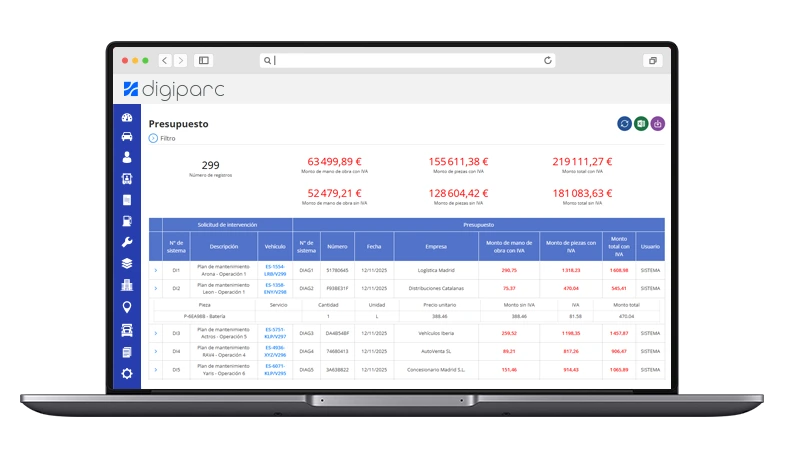Collapse the expanded DI2 row
This screenshot has width=785, height=458.
tap(156, 288)
